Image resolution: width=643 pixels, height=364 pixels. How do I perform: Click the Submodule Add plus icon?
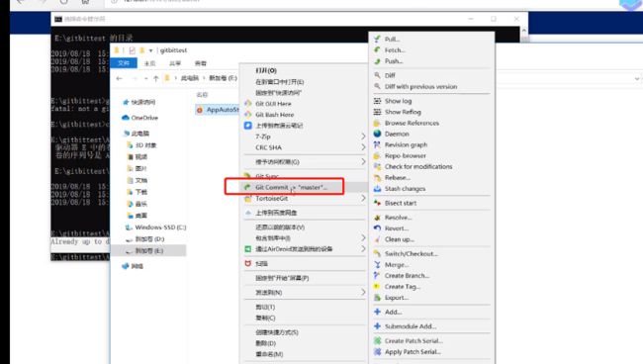click(x=377, y=326)
